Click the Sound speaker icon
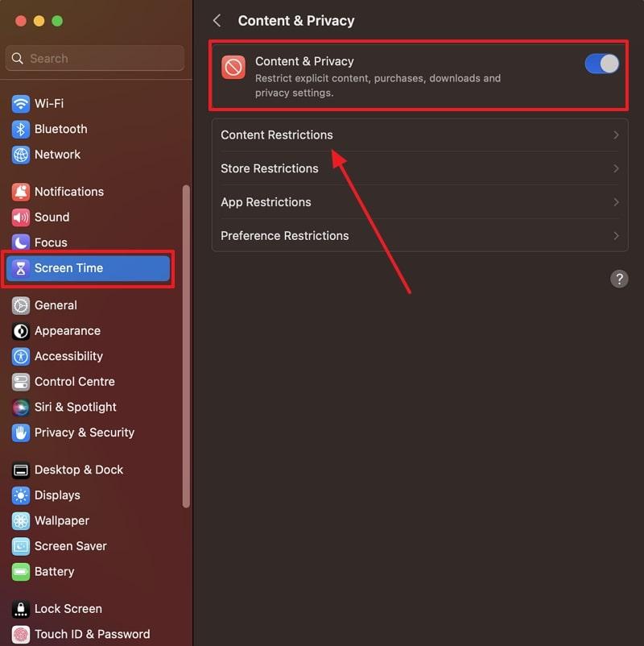Image resolution: width=644 pixels, height=646 pixels. [21, 217]
